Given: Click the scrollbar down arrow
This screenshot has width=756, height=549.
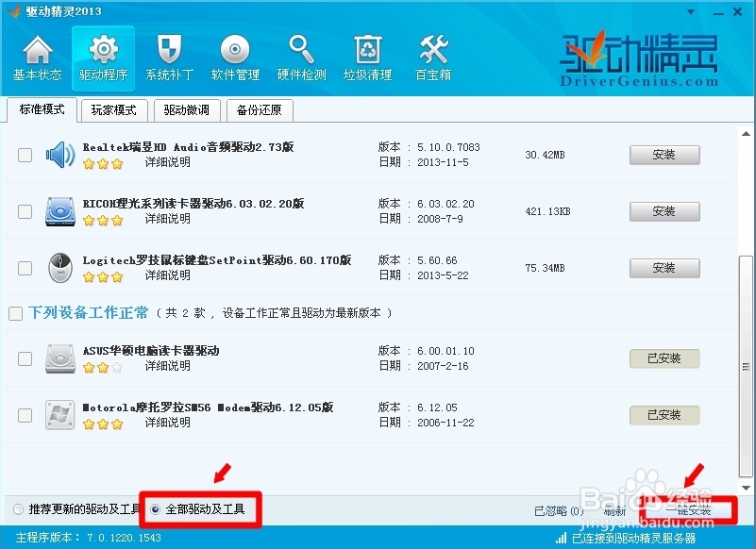Looking at the screenshot, I should click(746, 488).
